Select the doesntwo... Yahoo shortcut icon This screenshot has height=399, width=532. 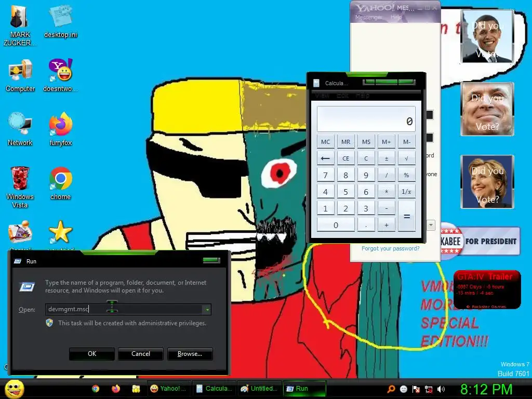coord(60,75)
